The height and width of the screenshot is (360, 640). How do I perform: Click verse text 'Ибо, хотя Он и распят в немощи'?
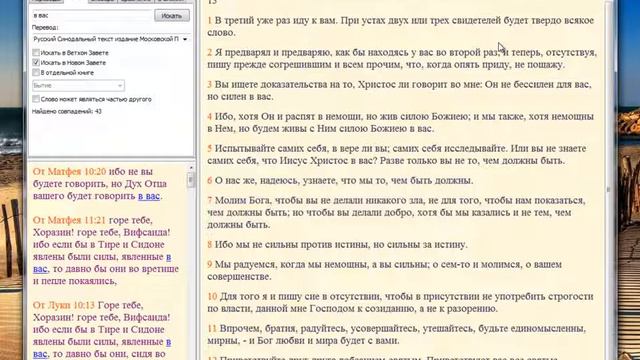(x=289, y=116)
